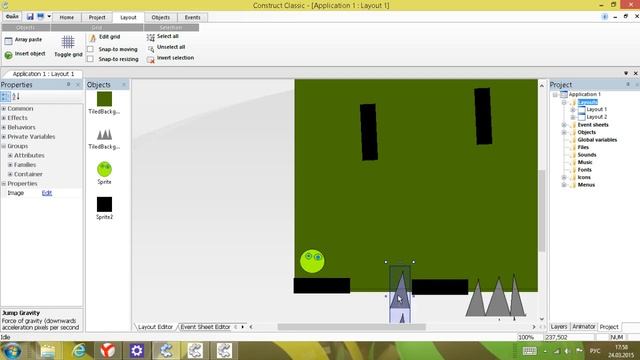Expand the Private Variables group
Viewport: 640px width, 360px height.
click(4, 137)
